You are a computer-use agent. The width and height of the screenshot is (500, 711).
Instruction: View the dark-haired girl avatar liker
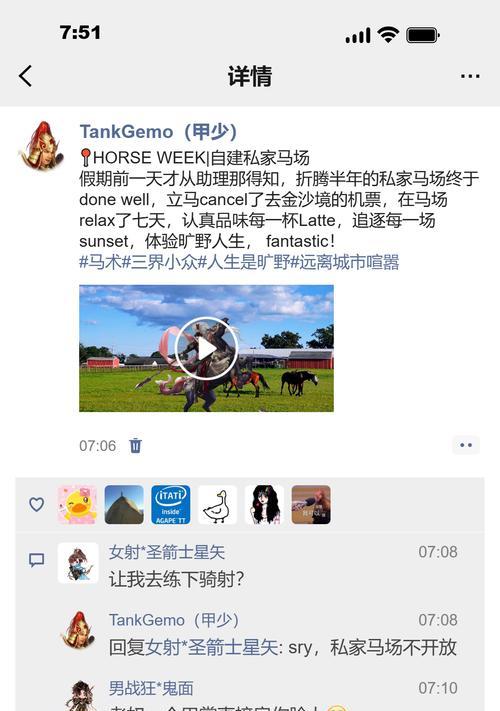point(264,505)
